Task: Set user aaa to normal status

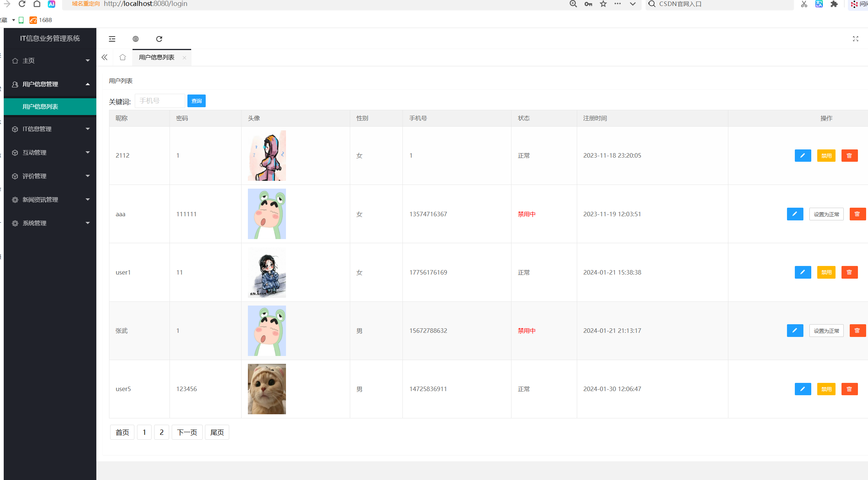Action: click(x=826, y=214)
